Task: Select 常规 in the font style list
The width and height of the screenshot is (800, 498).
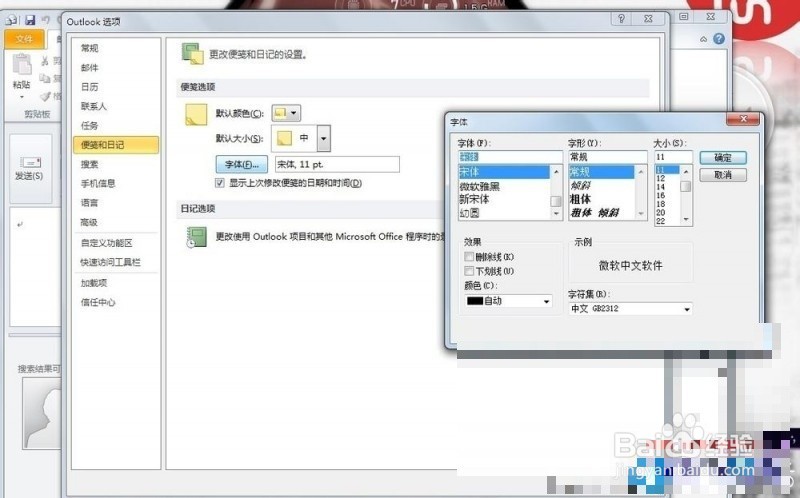Action: (602, 172)
